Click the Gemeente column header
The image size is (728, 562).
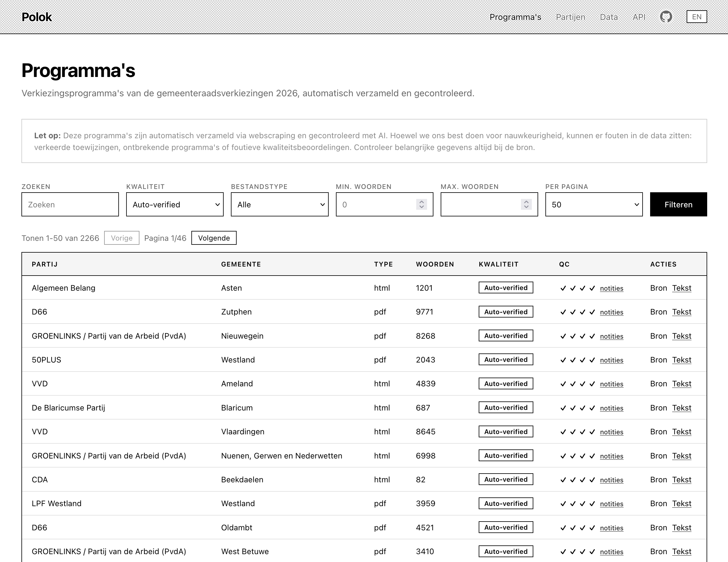click(x=241, y=264)
